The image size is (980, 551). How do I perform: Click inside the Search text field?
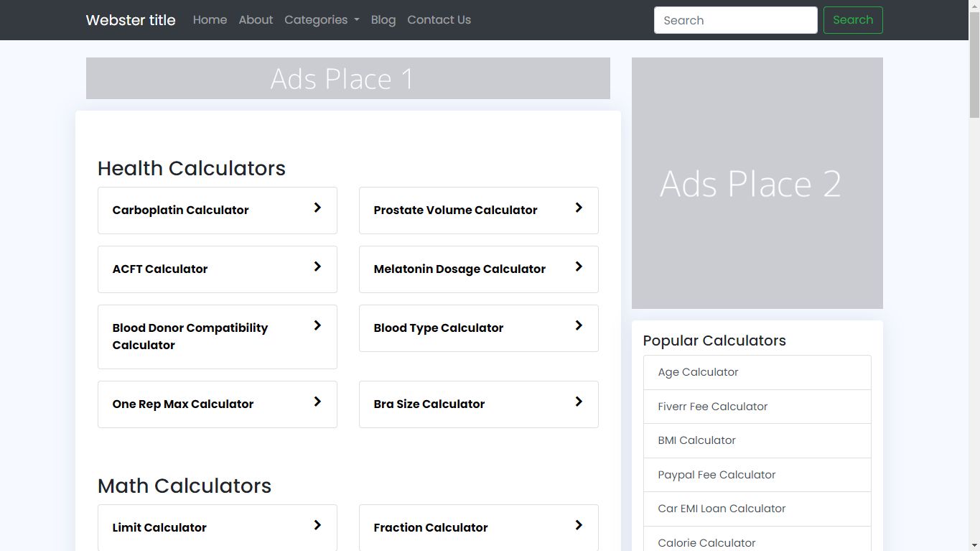pyautogui.click(x=735, y=20)
